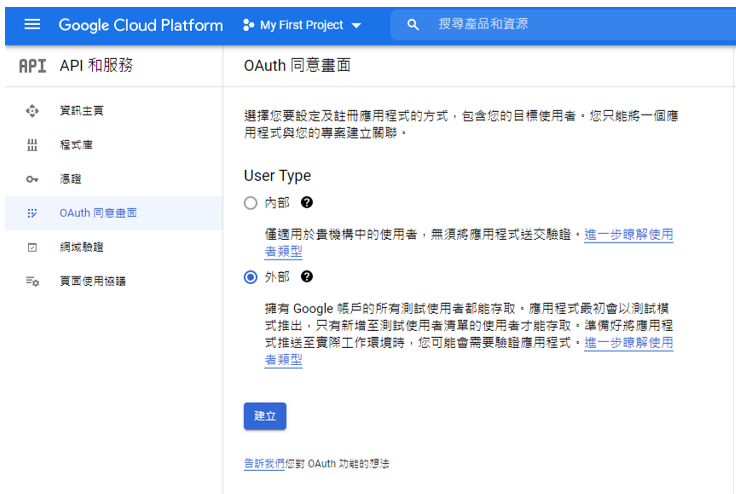Click the 搜尋產品和資源 search field
The height and width of the screenshot is (494, 736).
[x=560, y=24]
